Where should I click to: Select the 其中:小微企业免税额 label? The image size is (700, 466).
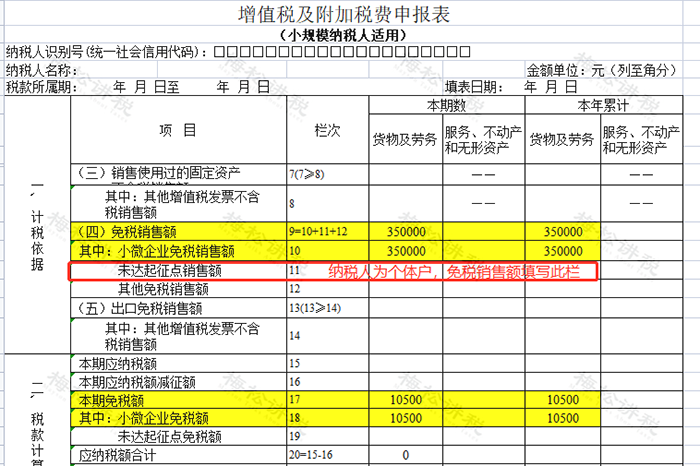point(144,418)
